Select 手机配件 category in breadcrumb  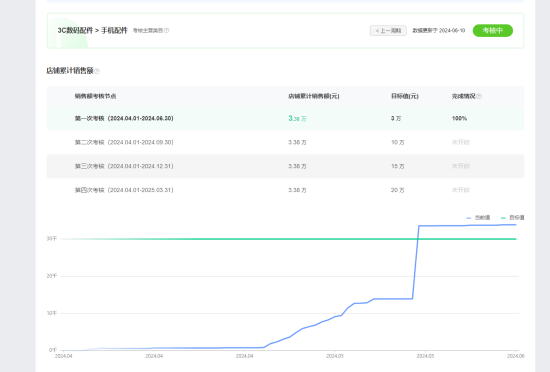(114, 31)
